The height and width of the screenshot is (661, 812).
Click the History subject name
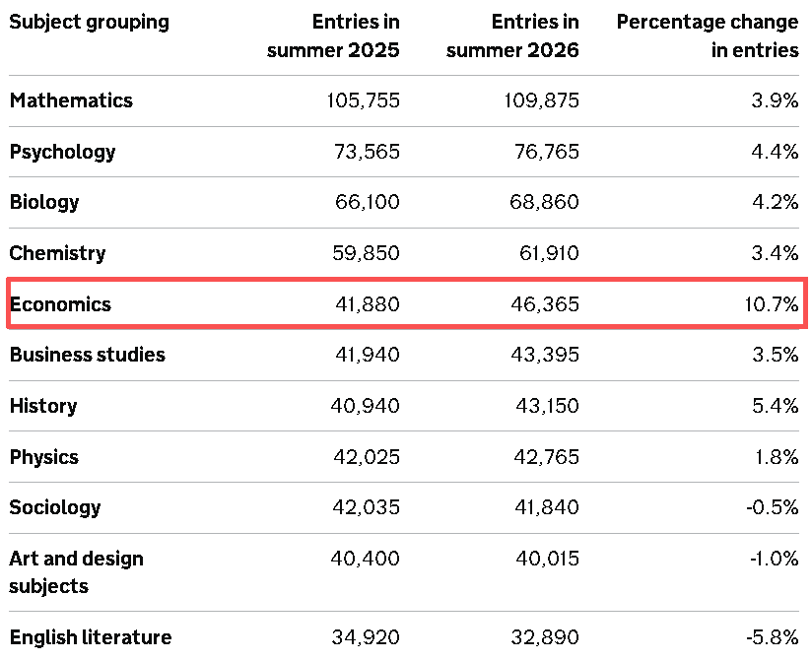pos(43,406)
